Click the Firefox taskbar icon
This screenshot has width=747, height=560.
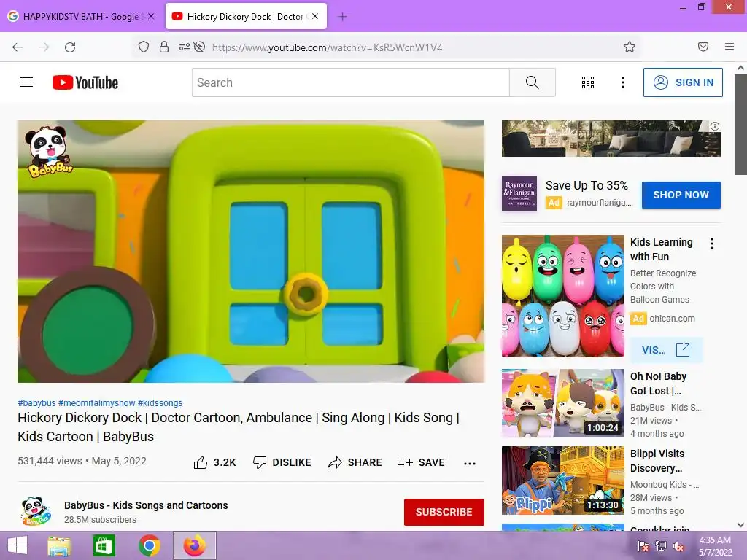[194, 545]
